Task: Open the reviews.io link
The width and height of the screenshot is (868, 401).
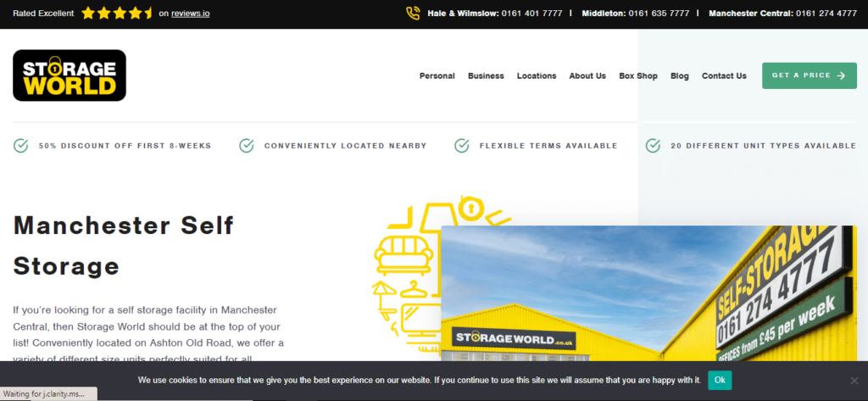Action: point(191,14)
